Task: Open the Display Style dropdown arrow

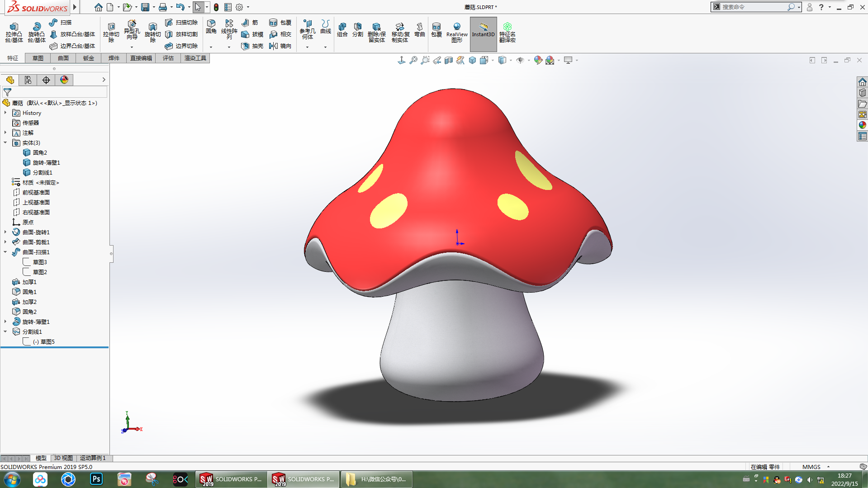Action: 511,60
